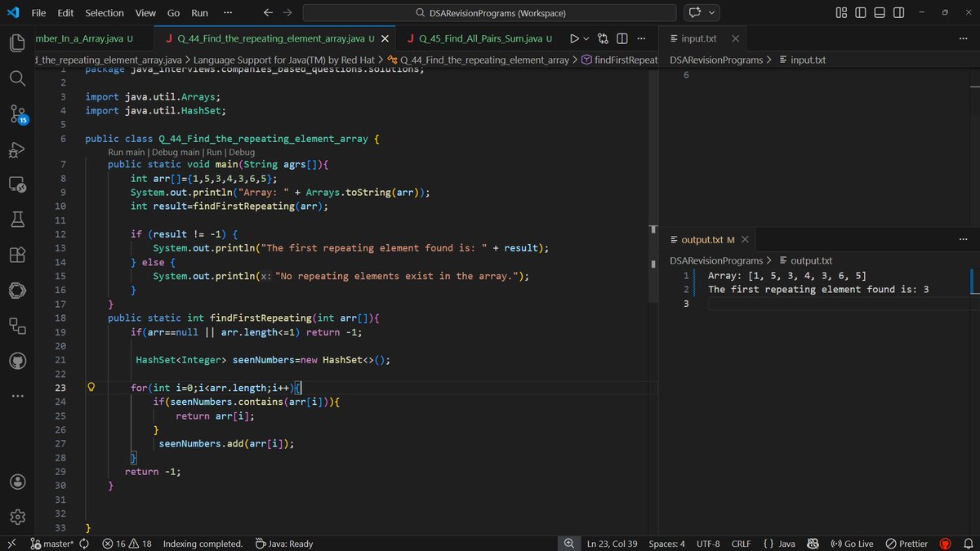Click the Split Editor Right icon
This screenshot has height=551, width=980.
point(621,38)
